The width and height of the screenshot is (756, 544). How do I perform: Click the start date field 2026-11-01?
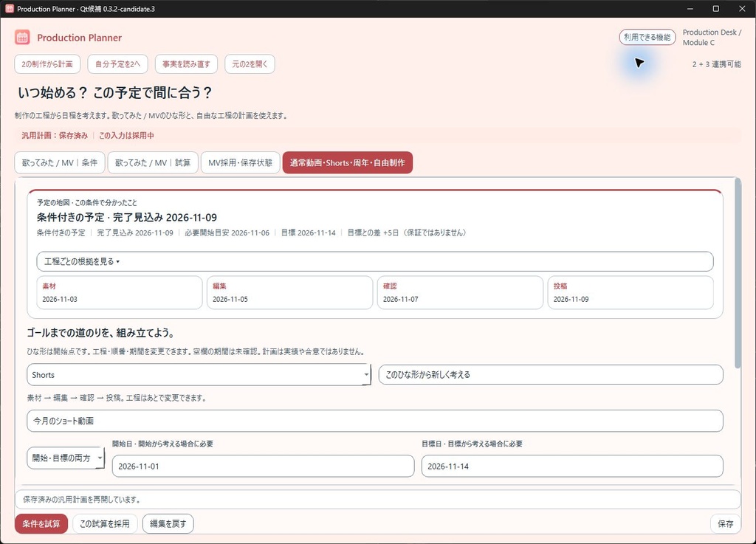click(263, 466)
